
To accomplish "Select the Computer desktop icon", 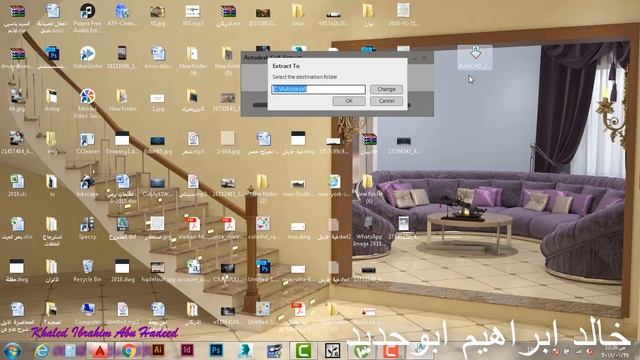I will tap(87, 313).
